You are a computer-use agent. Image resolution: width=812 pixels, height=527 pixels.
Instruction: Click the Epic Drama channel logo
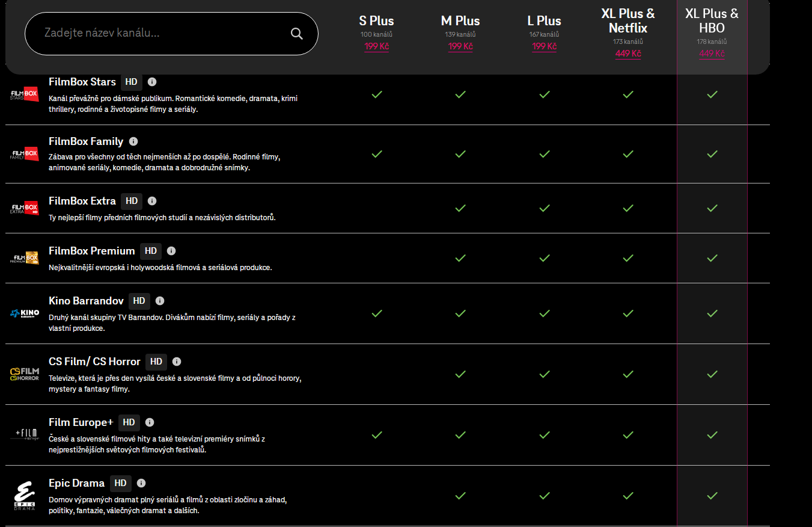click(x=25, y=496)
